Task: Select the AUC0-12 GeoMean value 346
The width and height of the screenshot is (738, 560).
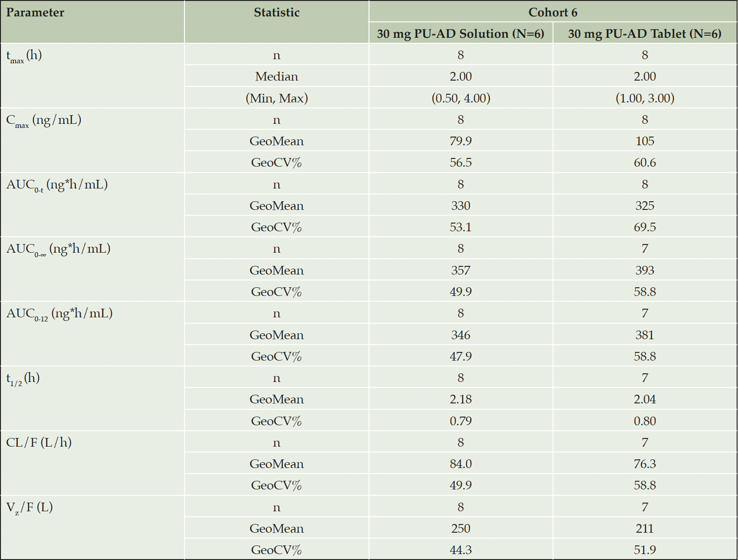Action: click(461, 335)
